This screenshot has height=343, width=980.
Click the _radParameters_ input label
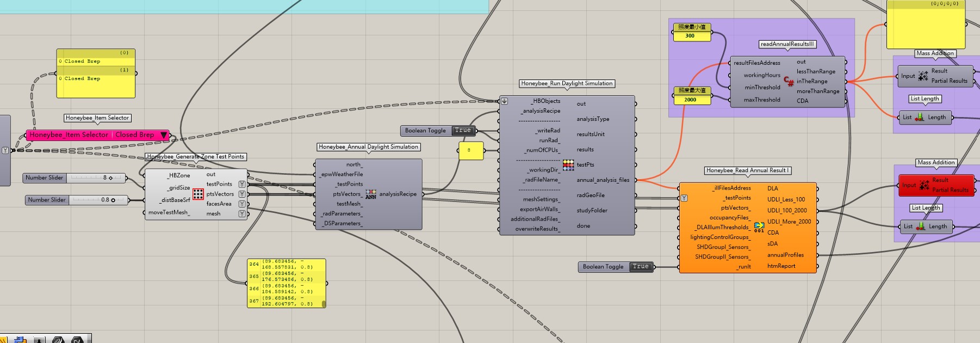tap(341, 213)
